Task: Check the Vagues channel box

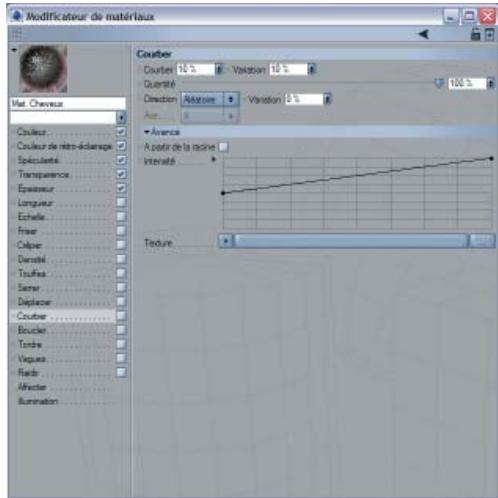Action: 121,358
